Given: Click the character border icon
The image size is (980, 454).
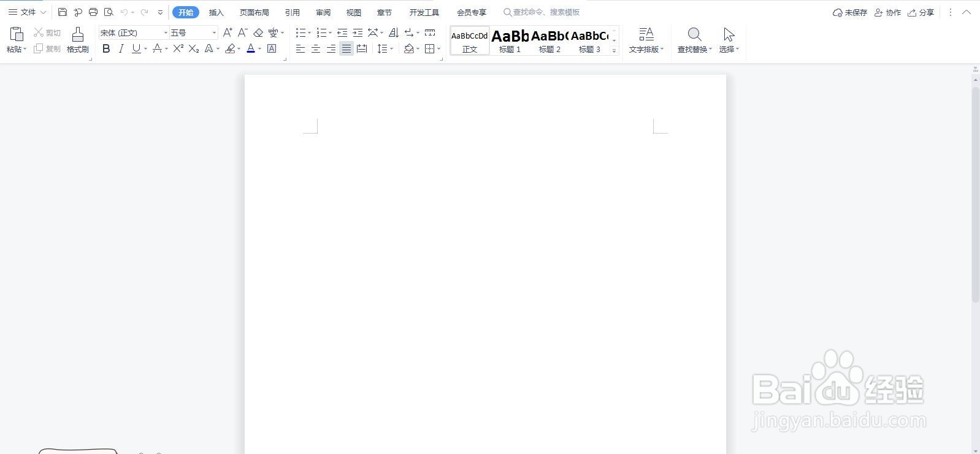Looking at the screenshot, I should 272,48.
